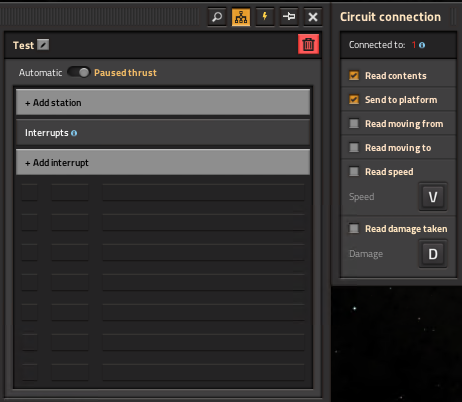Image resolution: width=462 pixels, height=402 pixels.
Task: Open the Speed signal V selector
Action: point(433,197)
